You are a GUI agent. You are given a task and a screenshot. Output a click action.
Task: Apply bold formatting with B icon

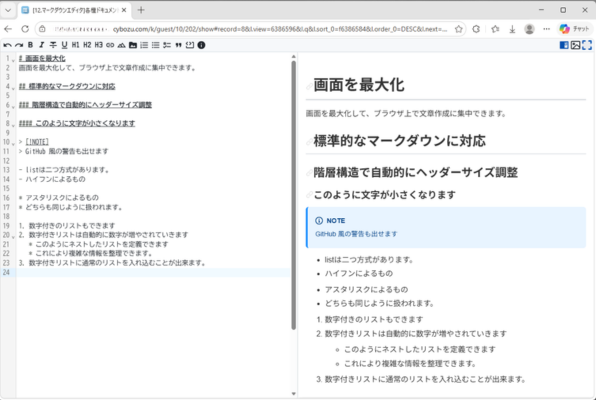coord(30,45)
